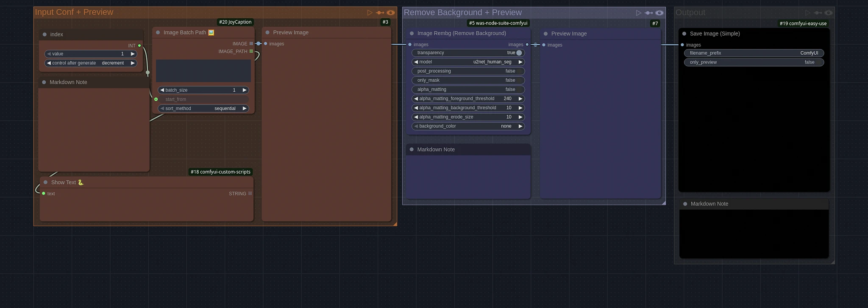868x308 pixels.
Task: Click the Markdown Note title under Image Rembg
Action: coord(436,150)
